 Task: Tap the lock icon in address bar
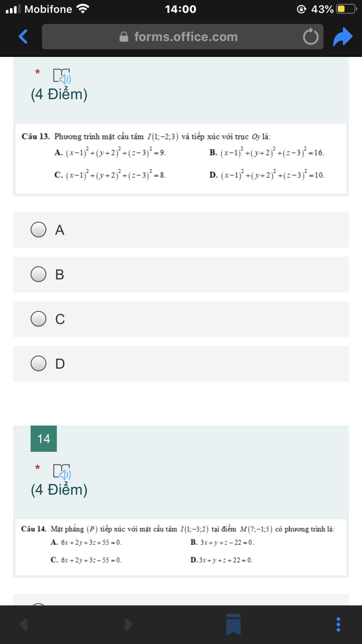124,37
